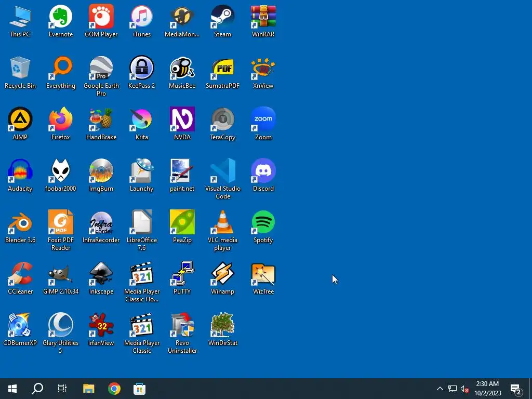Select the Blender 3.6 shortcut
The height and width of the screenshot is (399, 532).
click(x=20, y=222)
